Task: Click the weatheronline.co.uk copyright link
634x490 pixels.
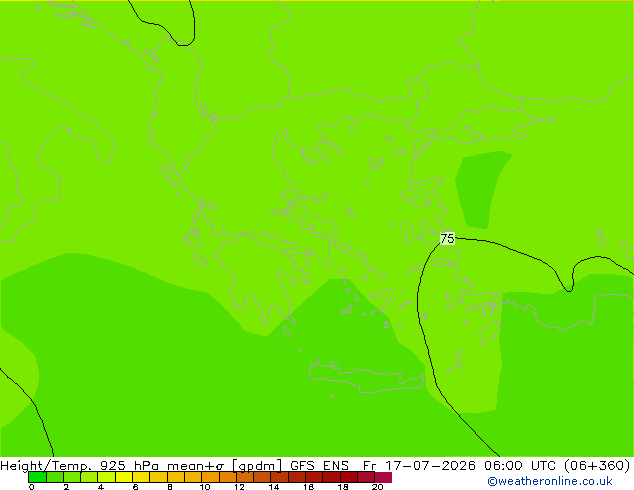Action: pos(549,481)
